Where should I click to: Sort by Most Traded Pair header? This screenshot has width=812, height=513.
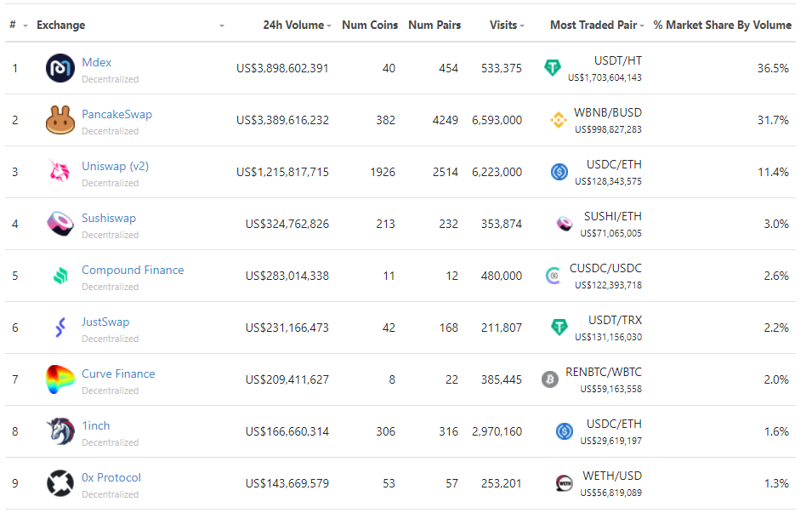597,25
